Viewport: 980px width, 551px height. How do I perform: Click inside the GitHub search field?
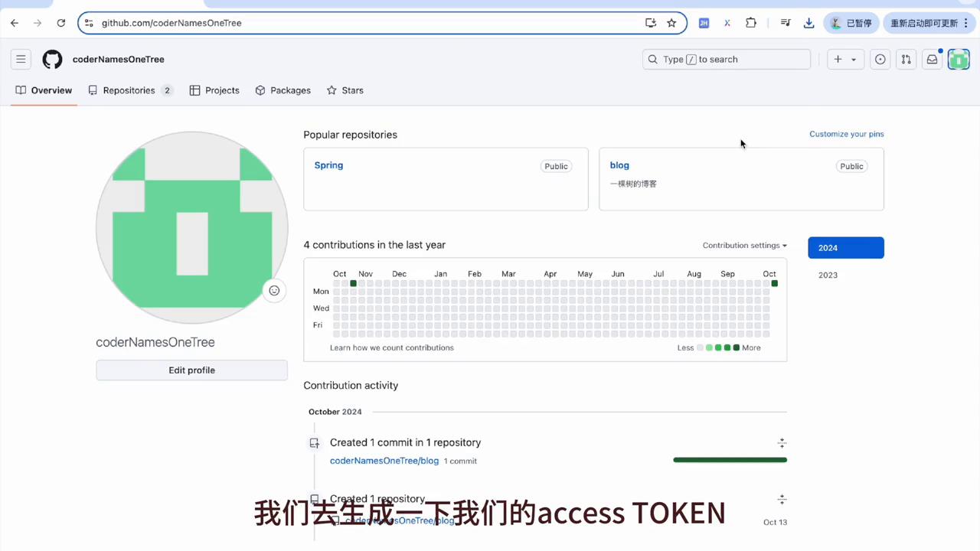(x=726, y=59)
